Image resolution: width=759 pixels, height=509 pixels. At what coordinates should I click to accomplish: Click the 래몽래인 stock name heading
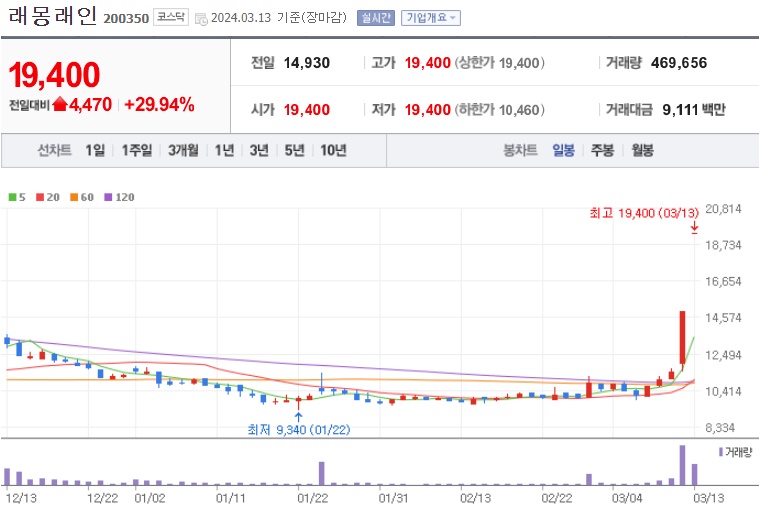tap(53, 17)
